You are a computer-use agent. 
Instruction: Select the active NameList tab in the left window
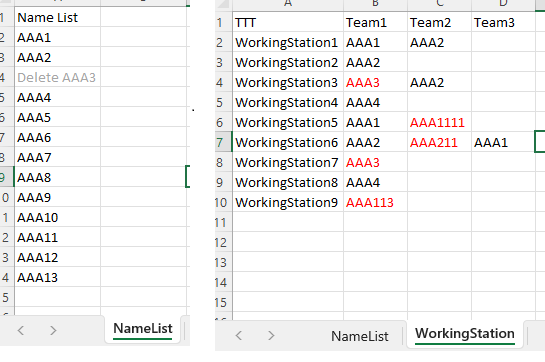coord(143,329)
